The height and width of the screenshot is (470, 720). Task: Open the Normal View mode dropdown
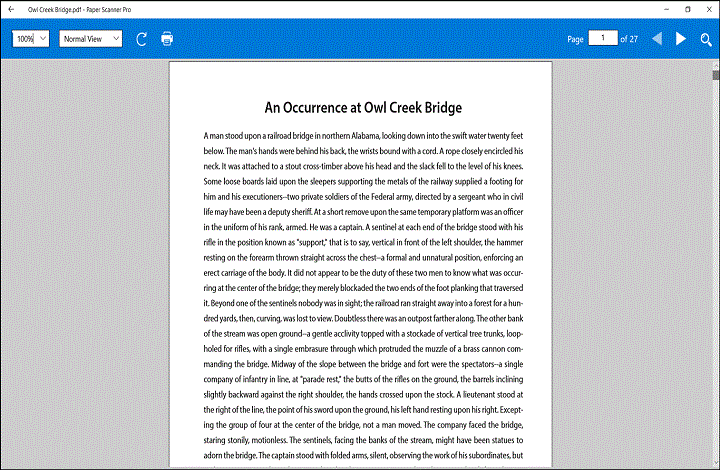tap(90, 39)
